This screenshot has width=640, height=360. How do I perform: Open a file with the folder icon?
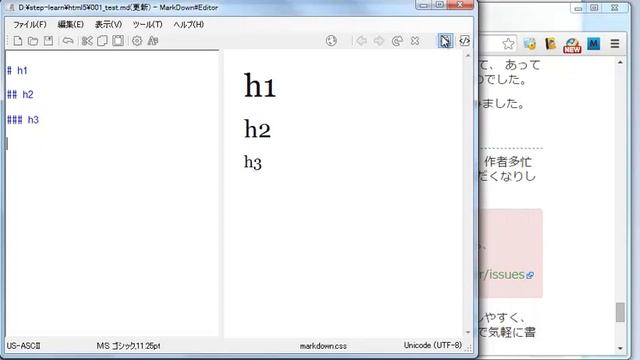(33, 41)
